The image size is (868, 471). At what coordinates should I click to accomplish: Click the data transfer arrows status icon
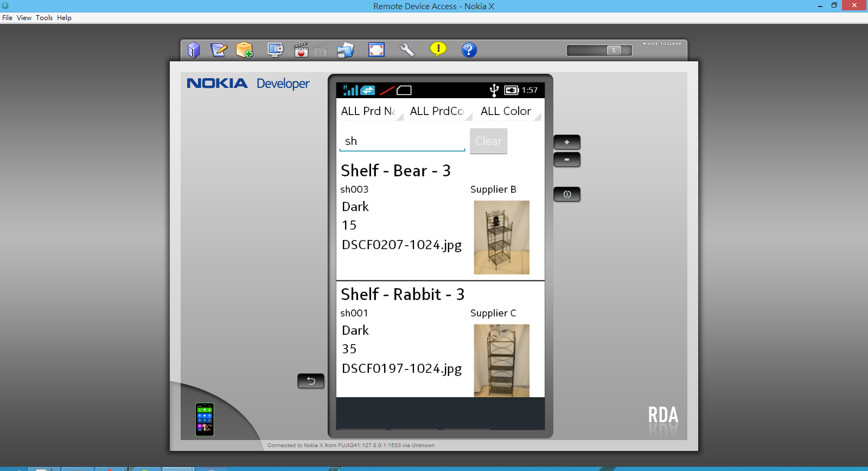click(x=368, y=90)
